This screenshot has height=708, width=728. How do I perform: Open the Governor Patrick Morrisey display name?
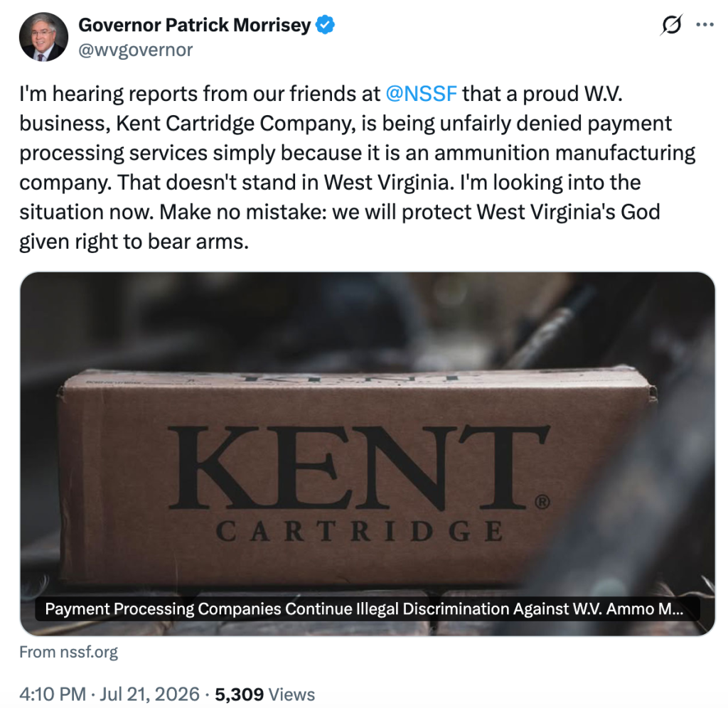click(195, 25)
